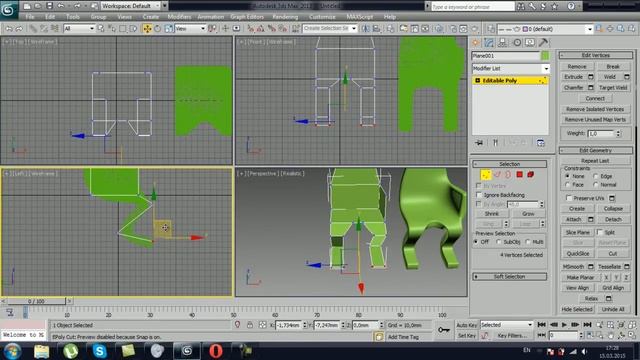Set Preview Selection to SubObj
Screen dimensions: 640x360
499,242
